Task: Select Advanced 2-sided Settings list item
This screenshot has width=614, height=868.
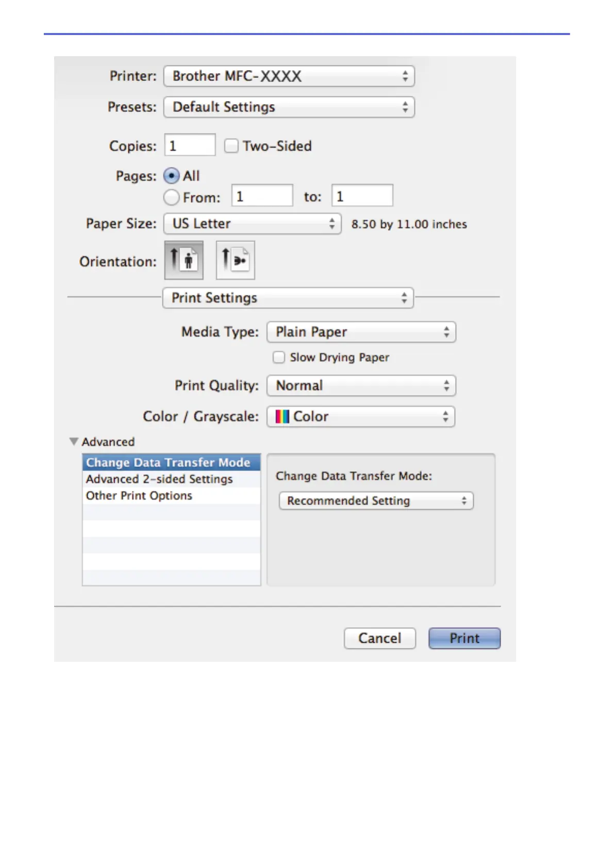Action: click(x=172, y=479)
